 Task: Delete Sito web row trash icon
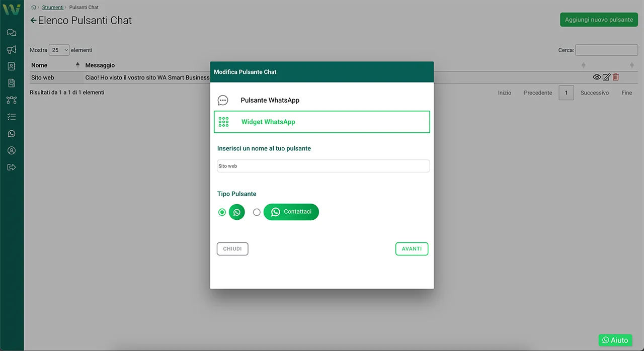615,77
